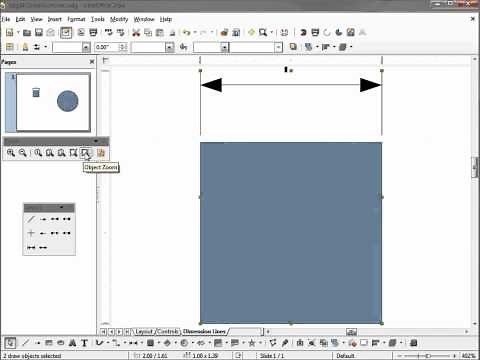Open the line style dropdown
Image resolution: width=480 pixels, height=360 pixels.
pos(86,47)
